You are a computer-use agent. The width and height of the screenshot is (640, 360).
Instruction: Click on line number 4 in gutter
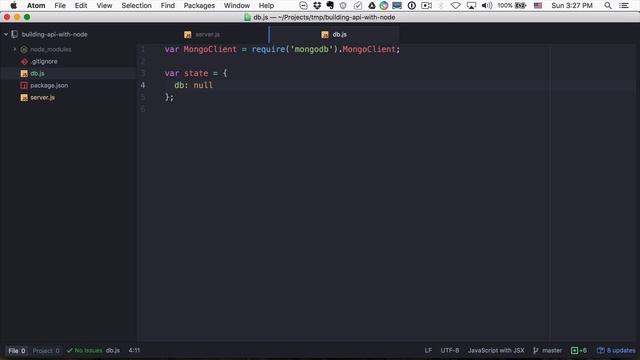(x=142, y=85)
